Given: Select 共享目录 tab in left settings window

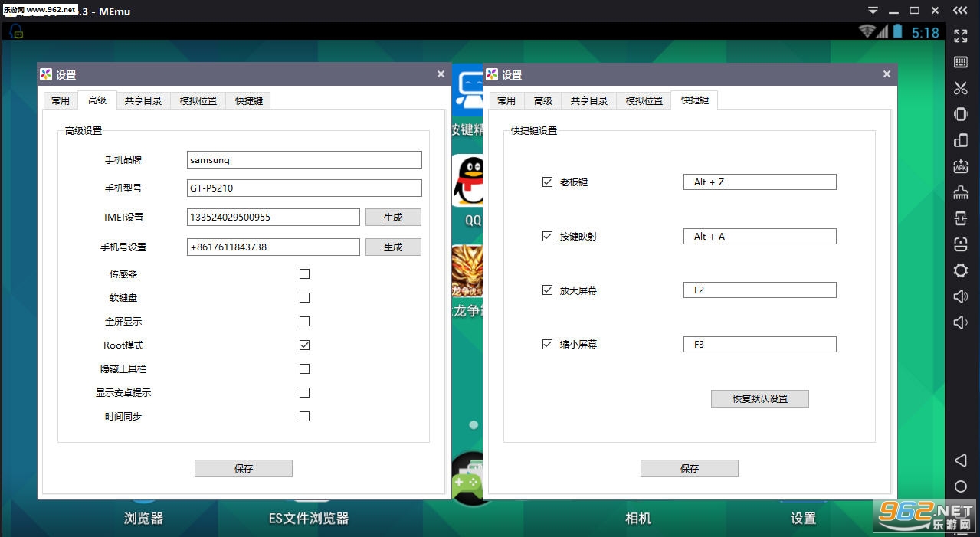Looking at the screenshot, I should (143, 100).
